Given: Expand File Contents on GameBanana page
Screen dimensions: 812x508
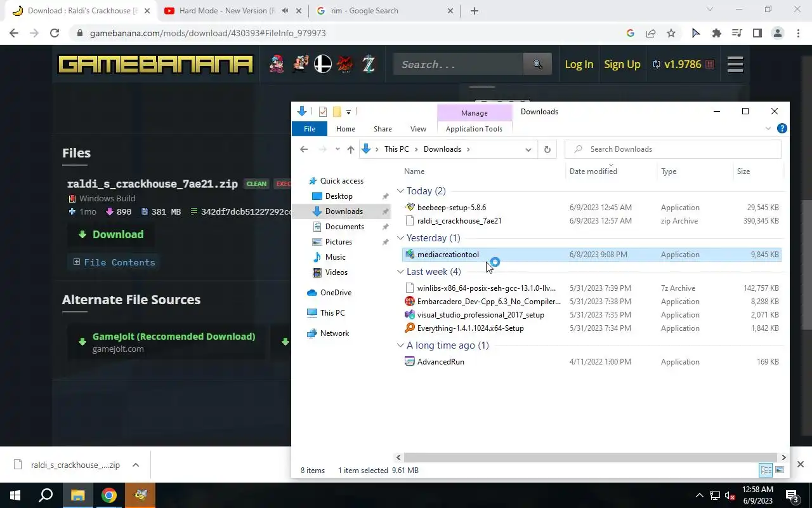Looking at the screenshot, I should point(114,262).
